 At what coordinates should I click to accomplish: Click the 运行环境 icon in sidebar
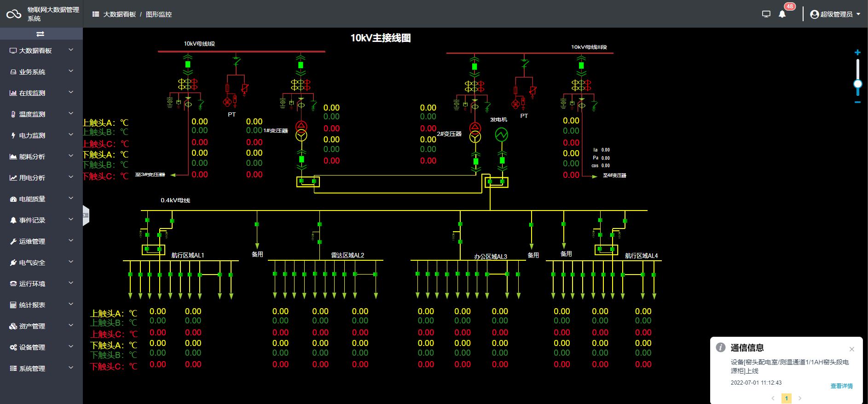coord(13,284)
